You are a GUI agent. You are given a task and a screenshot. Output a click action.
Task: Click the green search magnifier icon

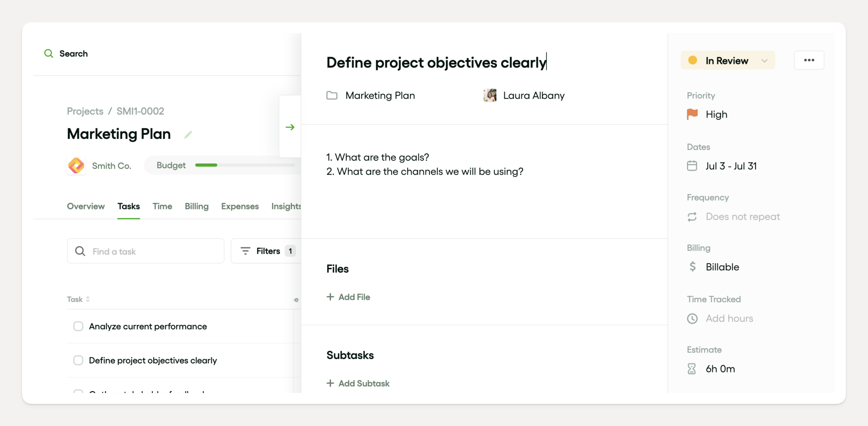pos(49,54)
